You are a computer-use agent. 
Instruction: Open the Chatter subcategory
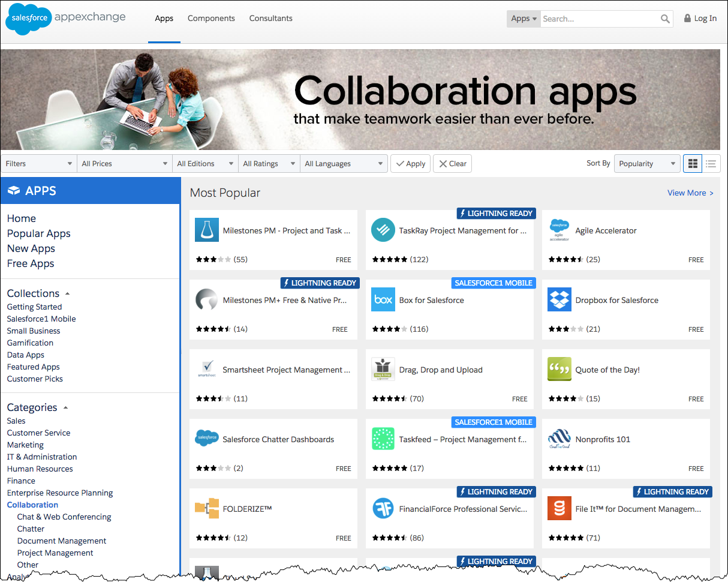[31, 529]
